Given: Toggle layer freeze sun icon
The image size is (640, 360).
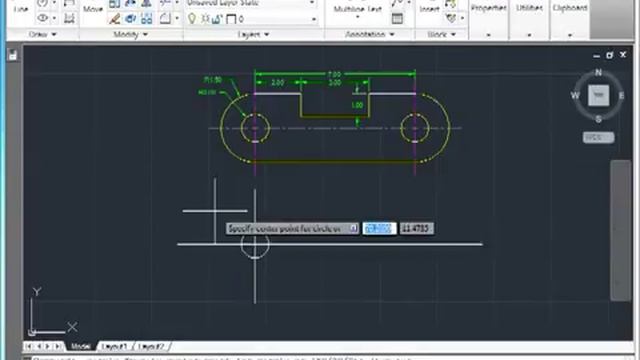Looking at the screenshot, I should [x=205, y=19].
